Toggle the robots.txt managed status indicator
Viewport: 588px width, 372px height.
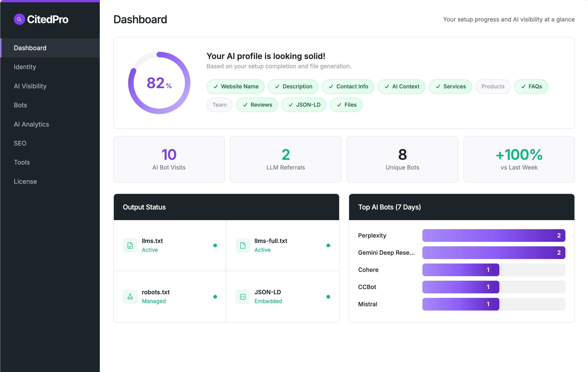215,297
